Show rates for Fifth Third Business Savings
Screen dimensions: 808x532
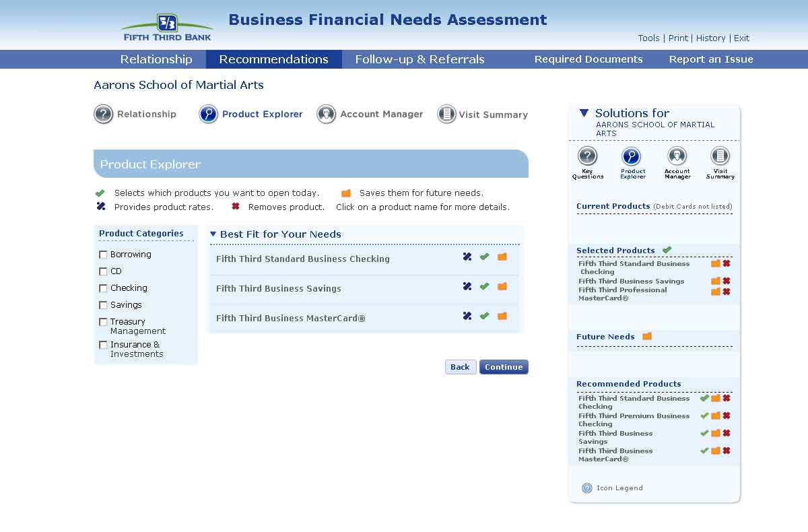(x=467, y=286)
